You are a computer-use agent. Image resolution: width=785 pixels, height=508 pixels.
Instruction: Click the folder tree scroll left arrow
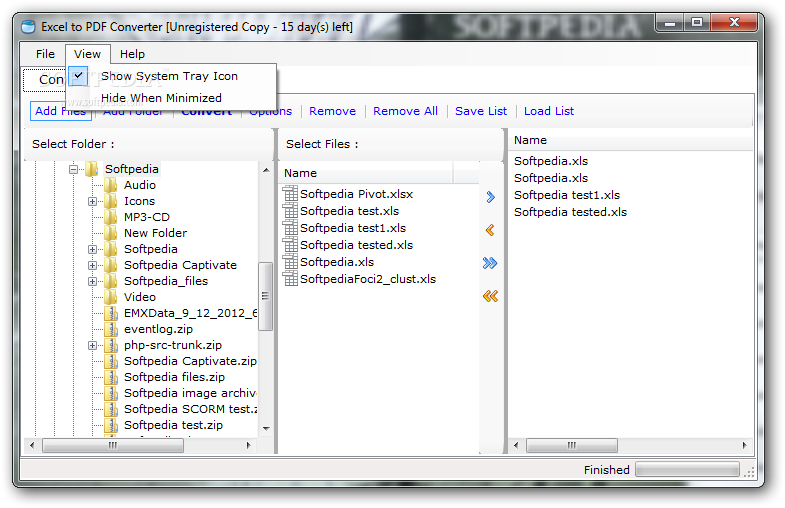(32, 445)
